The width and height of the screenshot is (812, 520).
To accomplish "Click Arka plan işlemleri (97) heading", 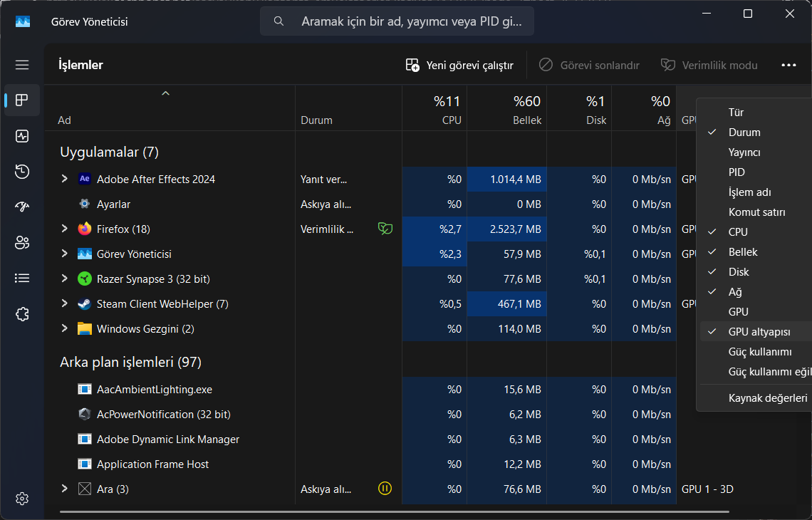I will tap(130, 362).
